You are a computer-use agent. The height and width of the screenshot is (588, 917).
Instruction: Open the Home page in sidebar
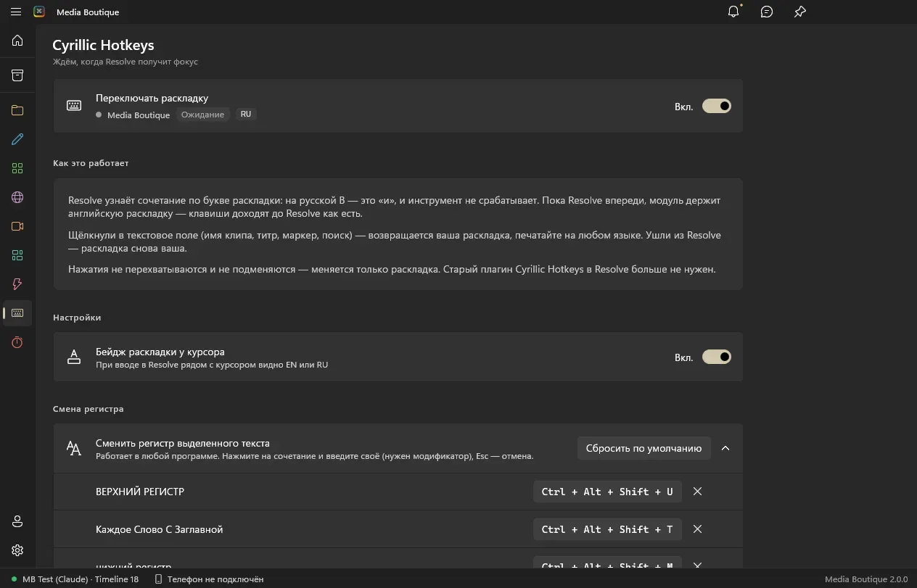pyautogui.click(x=17, y=41)
